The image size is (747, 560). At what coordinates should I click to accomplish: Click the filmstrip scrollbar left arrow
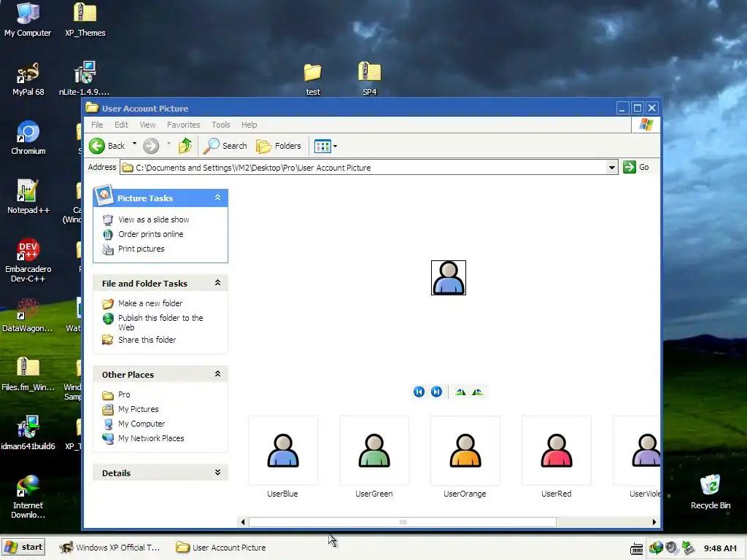point(243,522)
